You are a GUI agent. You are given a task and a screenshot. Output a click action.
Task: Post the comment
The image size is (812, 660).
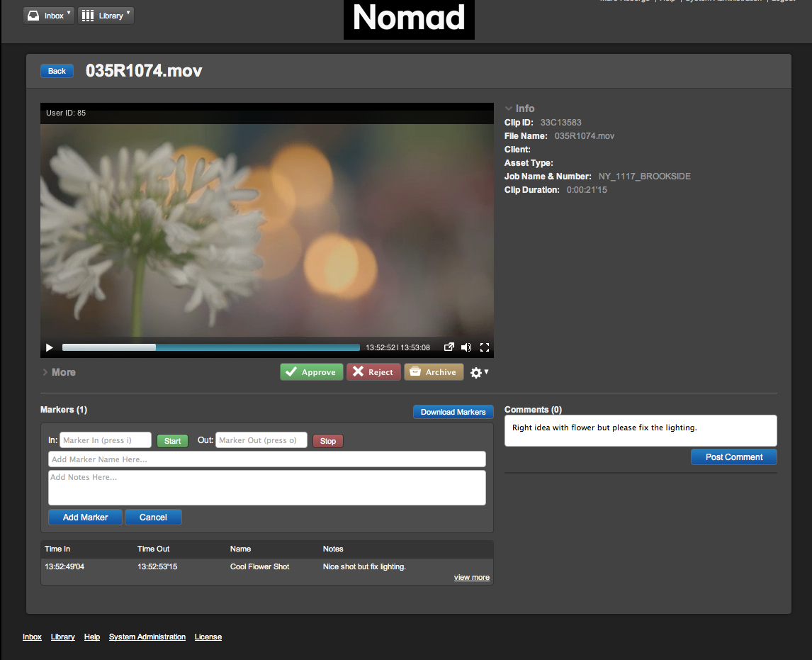733,457
